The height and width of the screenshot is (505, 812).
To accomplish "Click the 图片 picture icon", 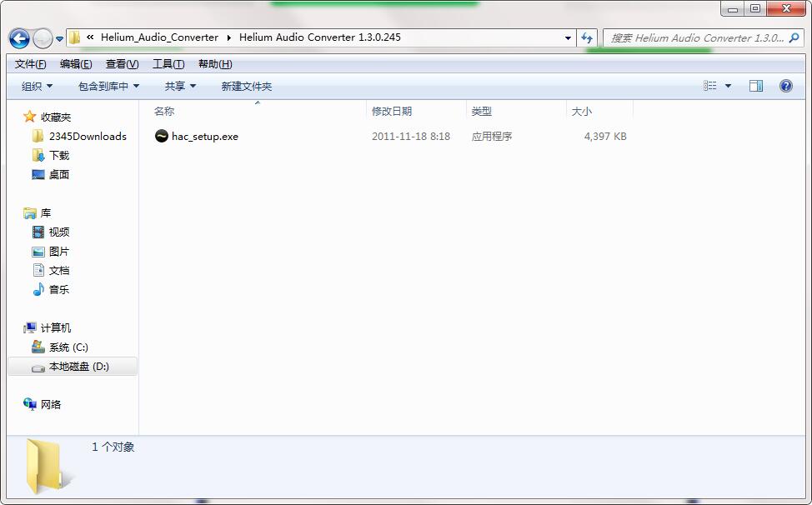I will [x=38, y=252].
